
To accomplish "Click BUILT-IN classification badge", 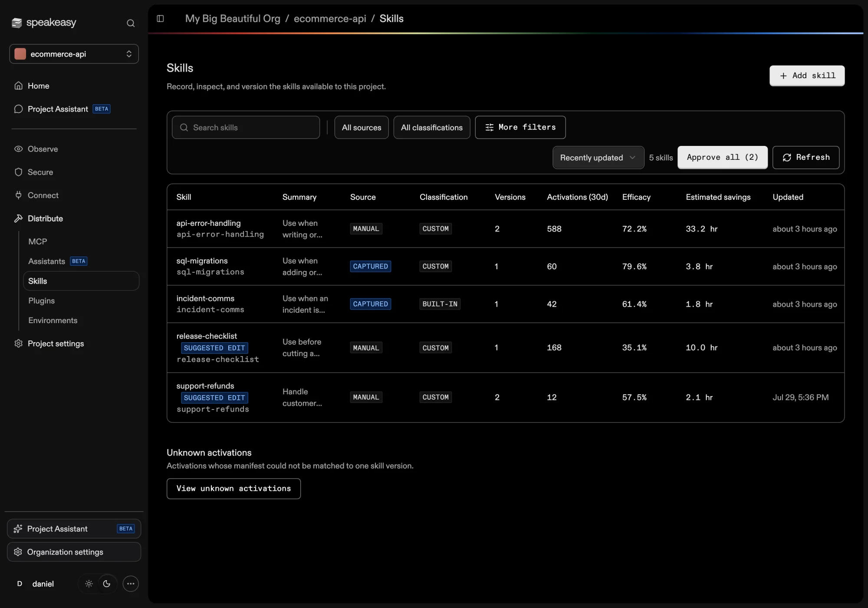I will point(440,304).
